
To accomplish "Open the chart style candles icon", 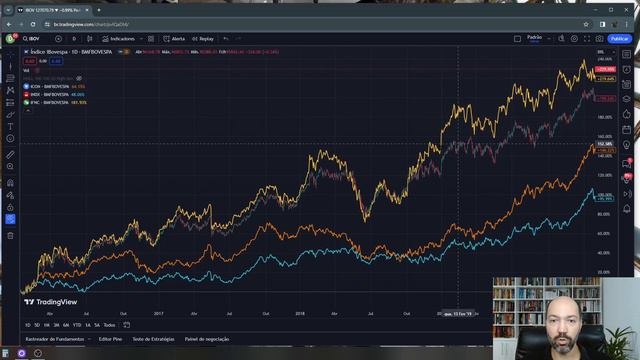I will pyautogui.click(x=89, y=39).
